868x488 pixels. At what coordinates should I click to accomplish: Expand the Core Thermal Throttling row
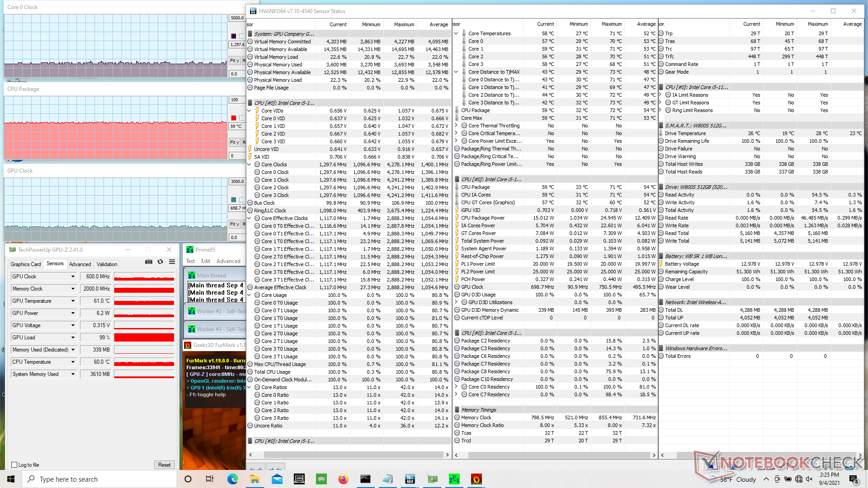[x=456, y=126]
